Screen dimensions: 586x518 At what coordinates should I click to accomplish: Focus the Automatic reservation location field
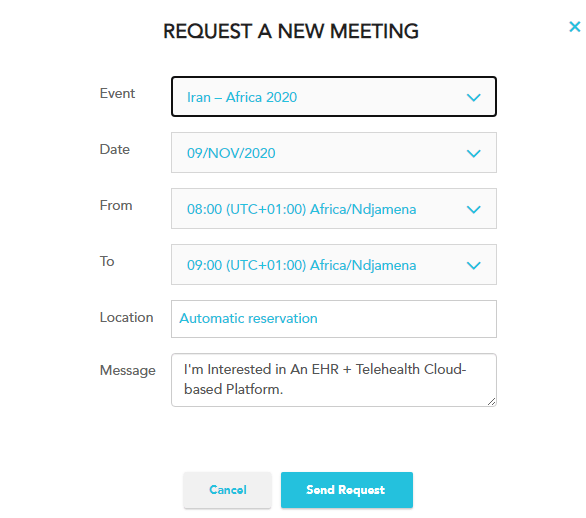click(334, 319)
